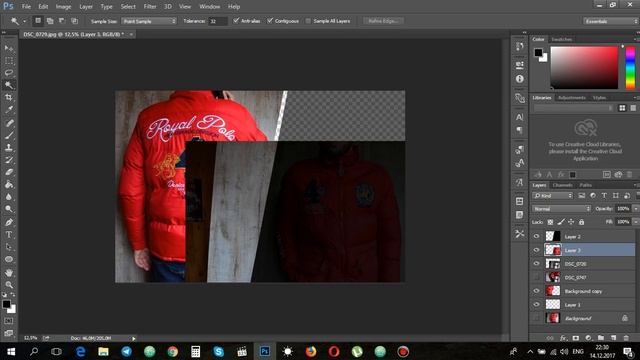Hide Layer 2 visibility eye

click(536, 236)
